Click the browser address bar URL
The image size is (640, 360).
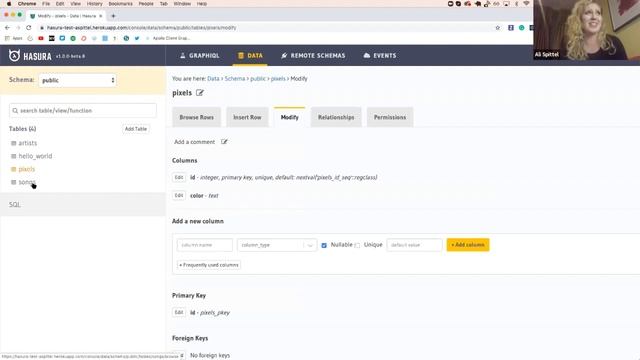tap(141, 28)
